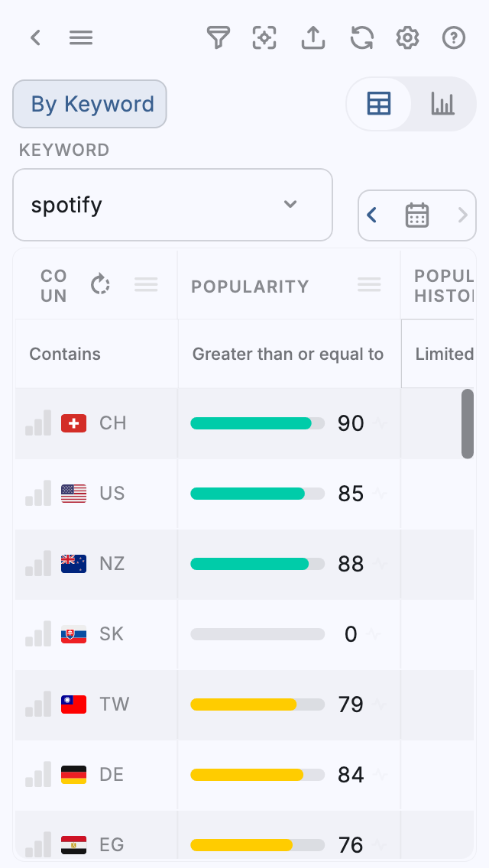
Task: Switch to chart view
Action: point(442,104)
